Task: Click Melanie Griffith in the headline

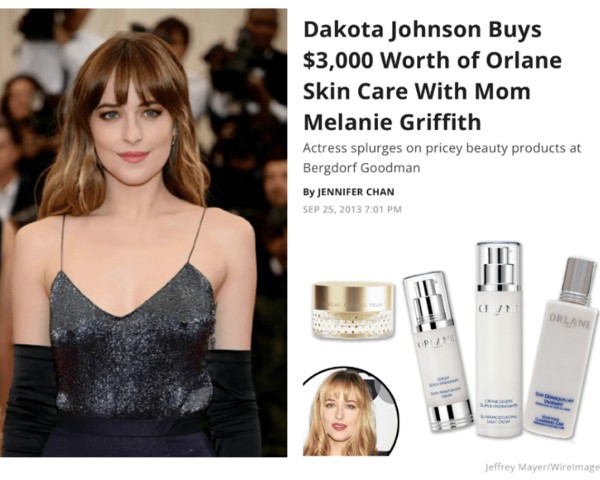Action: coord(392,122)
